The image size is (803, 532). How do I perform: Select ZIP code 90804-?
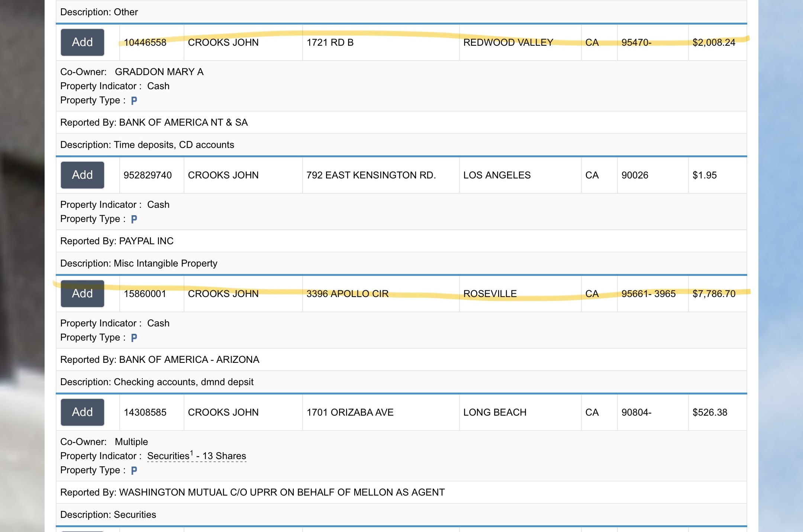coord(636,413)
